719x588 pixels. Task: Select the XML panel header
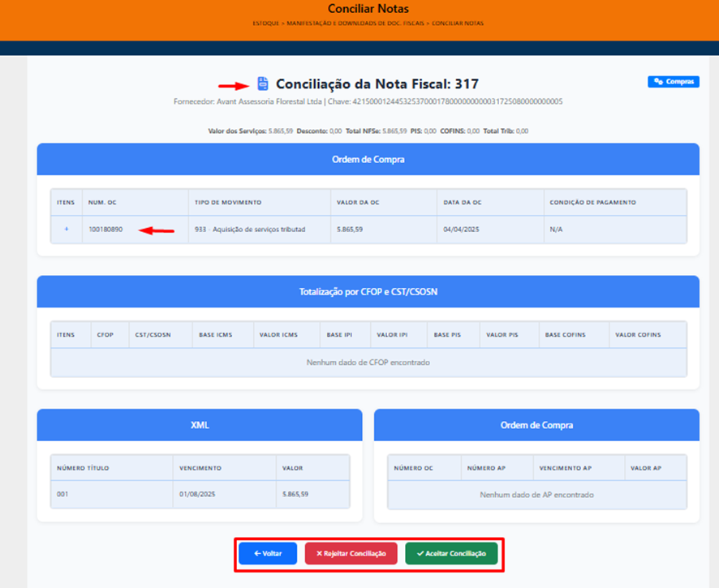click(x=200, y=424)
